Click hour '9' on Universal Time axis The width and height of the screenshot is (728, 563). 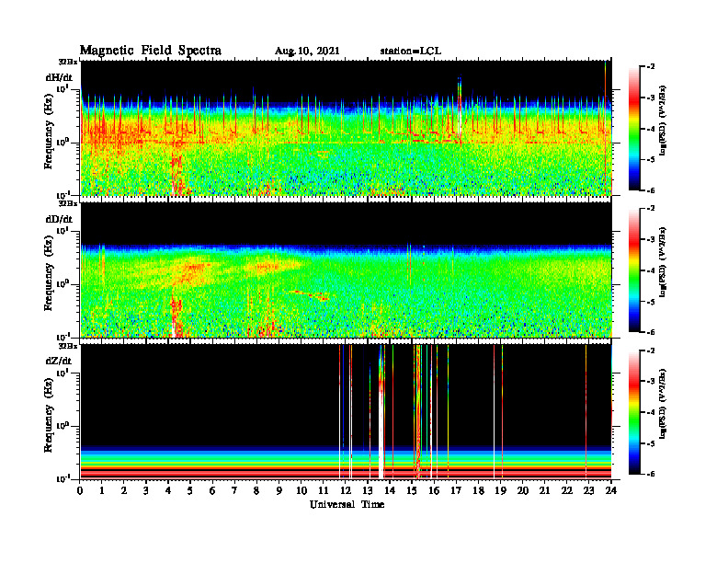pos(279,490)
